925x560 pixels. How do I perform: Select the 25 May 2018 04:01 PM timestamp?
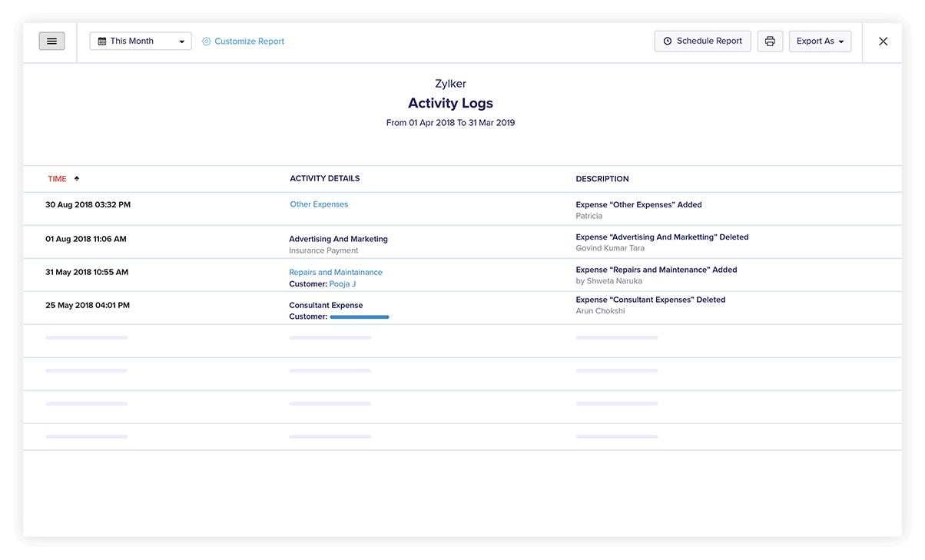[x=88, y=305]
